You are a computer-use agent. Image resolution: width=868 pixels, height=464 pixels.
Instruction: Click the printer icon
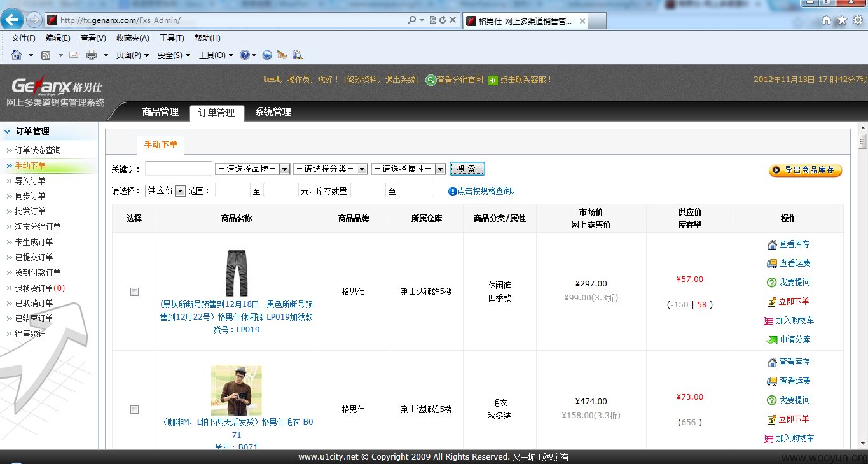pyautogui.click(x=92, y=55)
